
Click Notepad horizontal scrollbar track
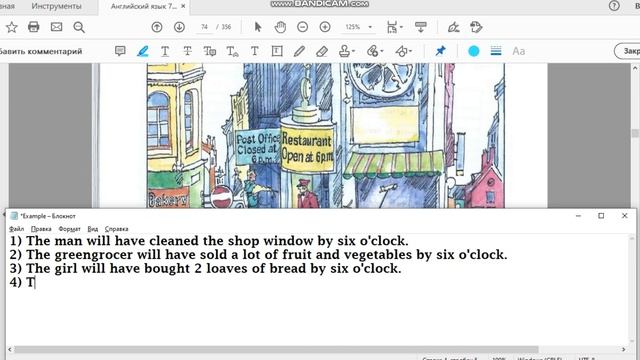pyautogui.click(x=316, y=349)
